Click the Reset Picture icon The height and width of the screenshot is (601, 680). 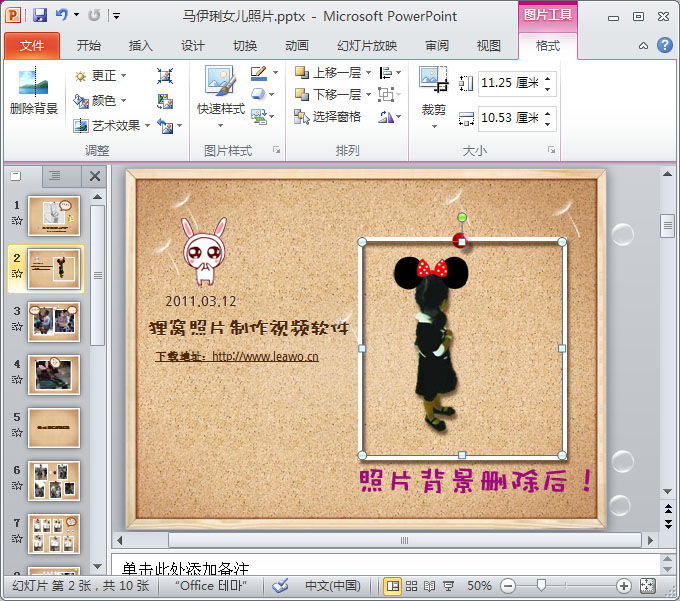coord(165,126)
